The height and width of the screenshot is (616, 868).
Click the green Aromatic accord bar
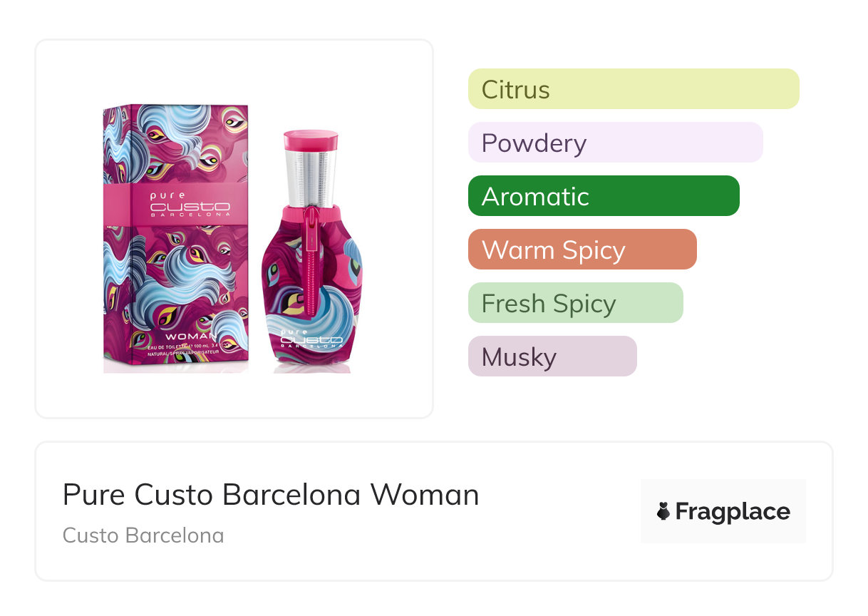coord(604,196)
